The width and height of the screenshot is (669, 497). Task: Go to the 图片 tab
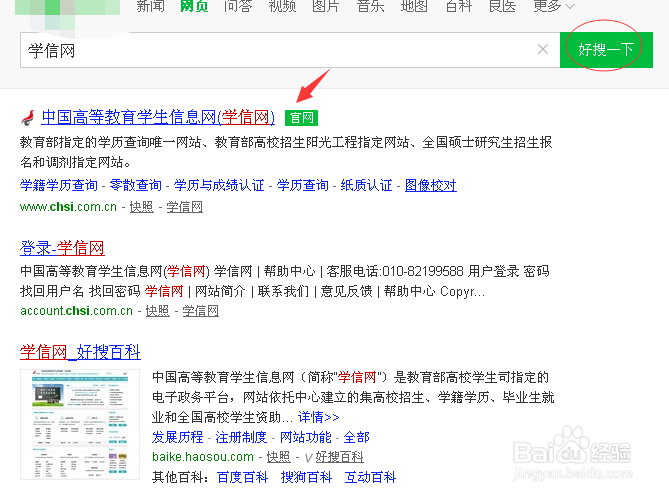coord(326,6)
